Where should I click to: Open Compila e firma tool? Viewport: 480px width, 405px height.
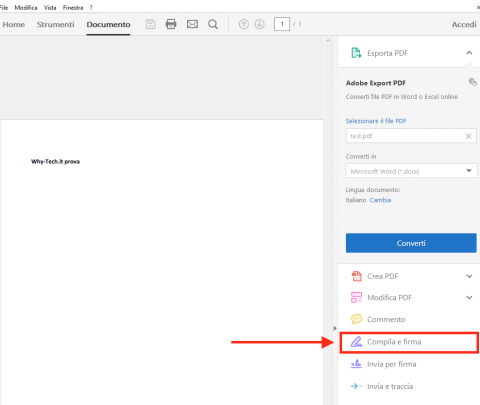[x=409, y=342]
